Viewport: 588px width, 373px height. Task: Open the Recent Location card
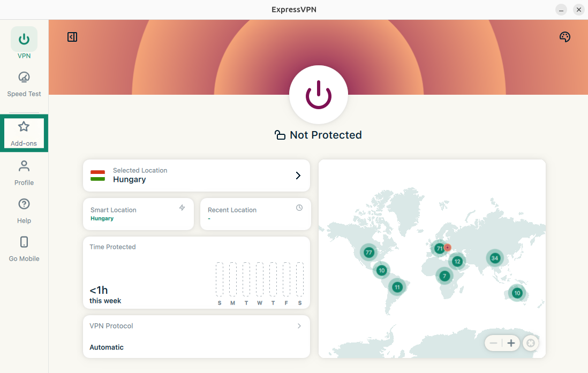point(255,214)
